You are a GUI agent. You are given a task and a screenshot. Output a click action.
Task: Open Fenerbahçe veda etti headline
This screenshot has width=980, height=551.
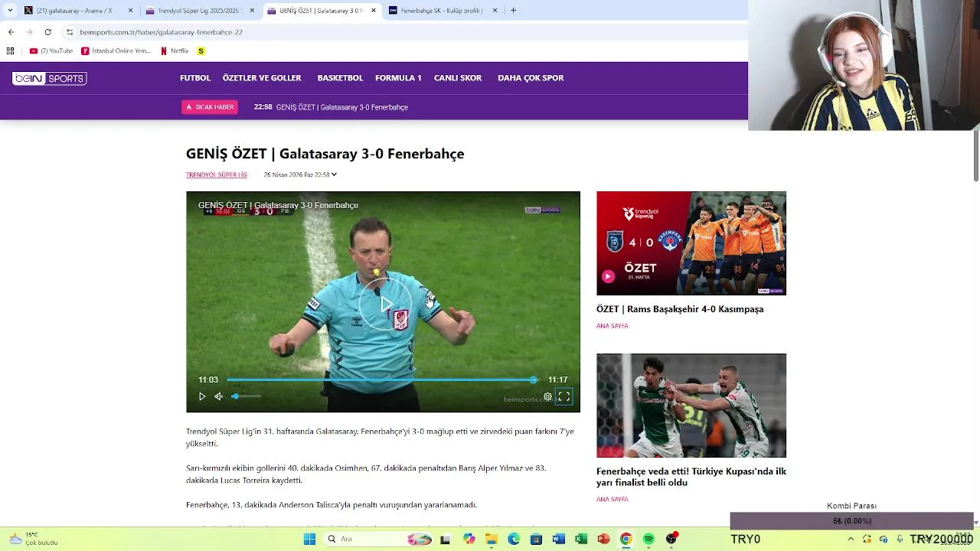(691, 477)
